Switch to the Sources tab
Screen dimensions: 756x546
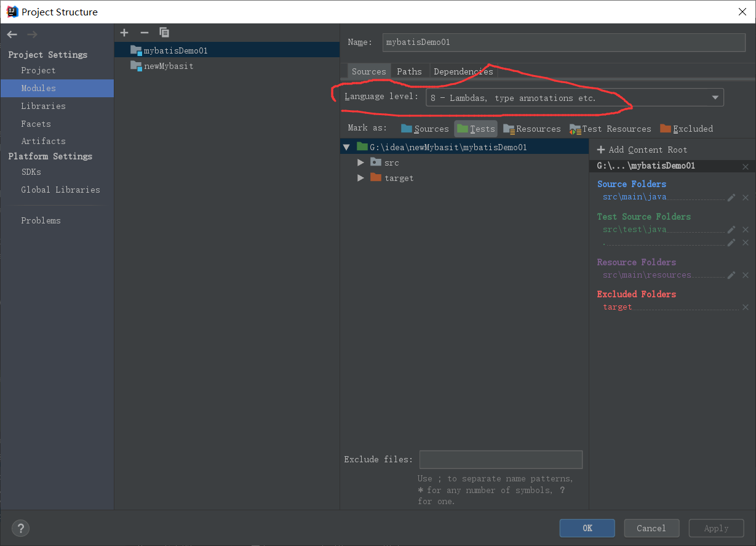pyautogui.click(x=368, y=71)
